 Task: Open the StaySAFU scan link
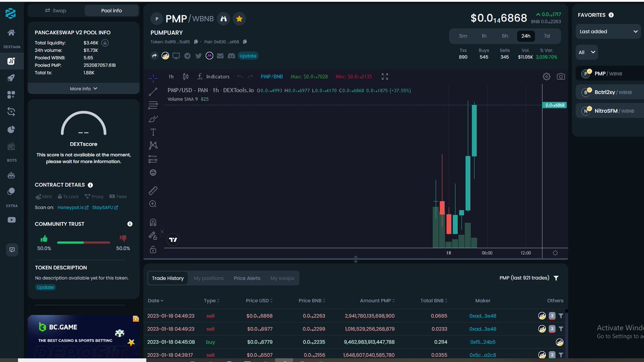tap(105, 208)
